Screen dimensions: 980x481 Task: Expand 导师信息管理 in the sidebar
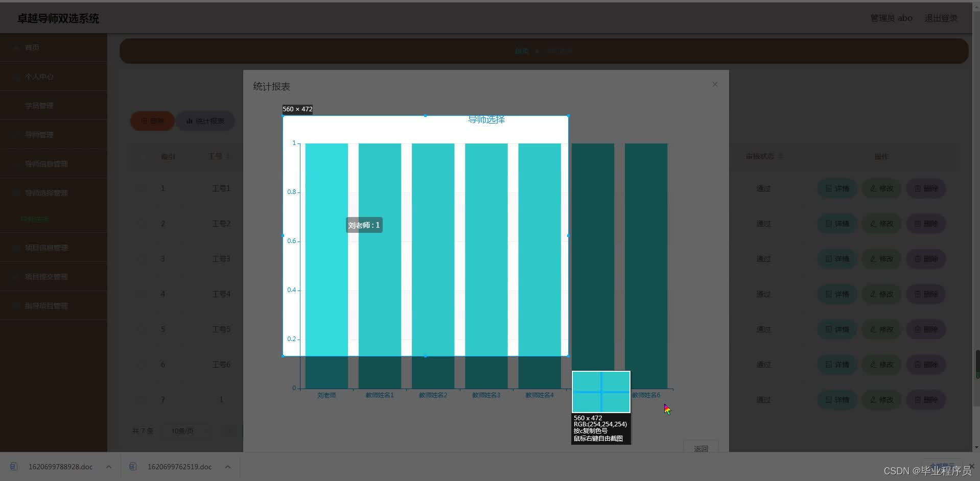coord(54,164)
